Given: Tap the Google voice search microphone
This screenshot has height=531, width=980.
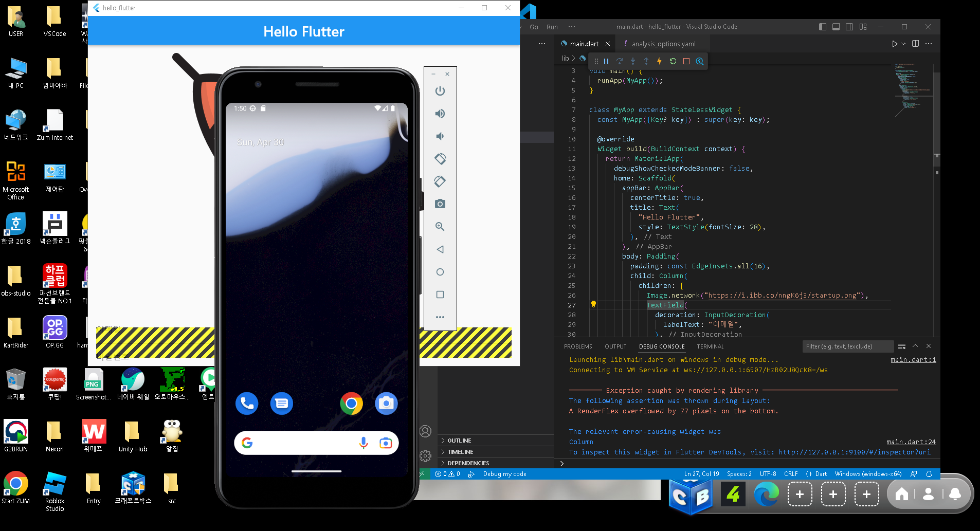Looking at the screenshot, I should pos(364,443).
